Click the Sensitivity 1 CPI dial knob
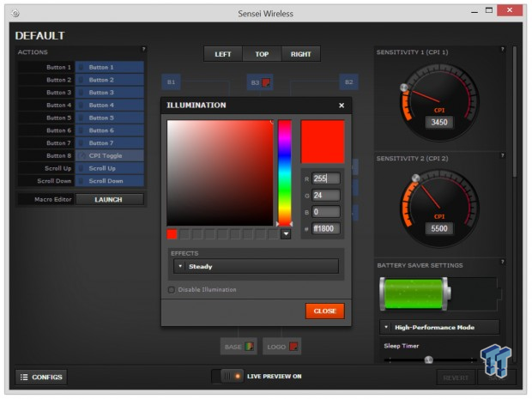The image size is (532, 399). [404, 88]
